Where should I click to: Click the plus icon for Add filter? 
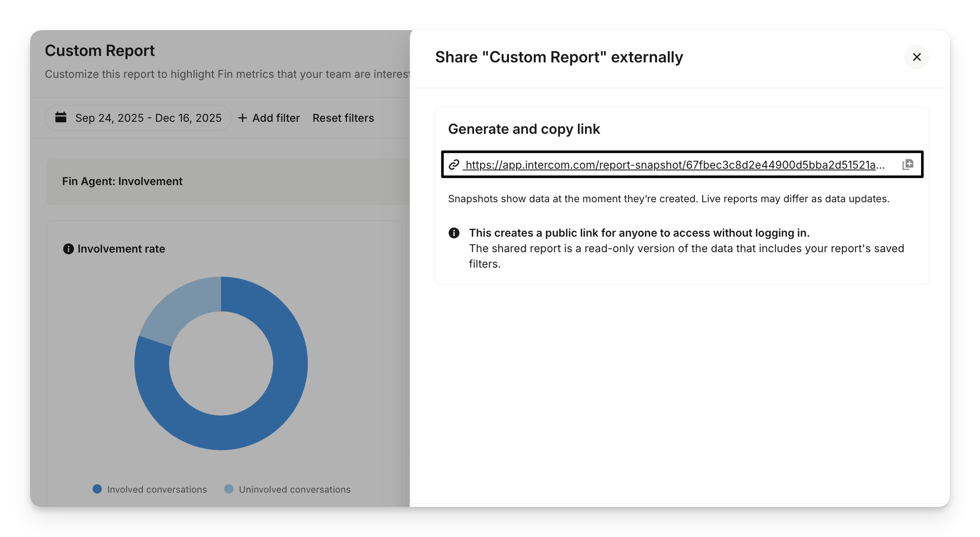tap(243, 118)
